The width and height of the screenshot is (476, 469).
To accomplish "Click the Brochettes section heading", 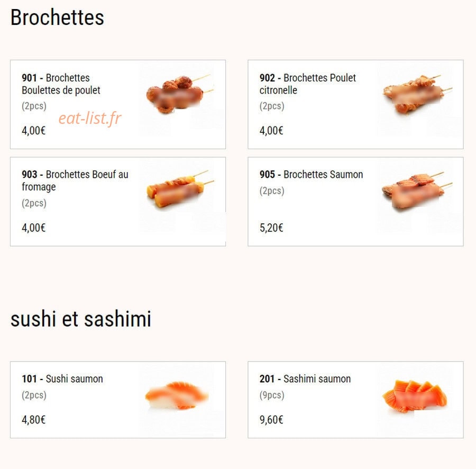I will click(x=57, y=17).
